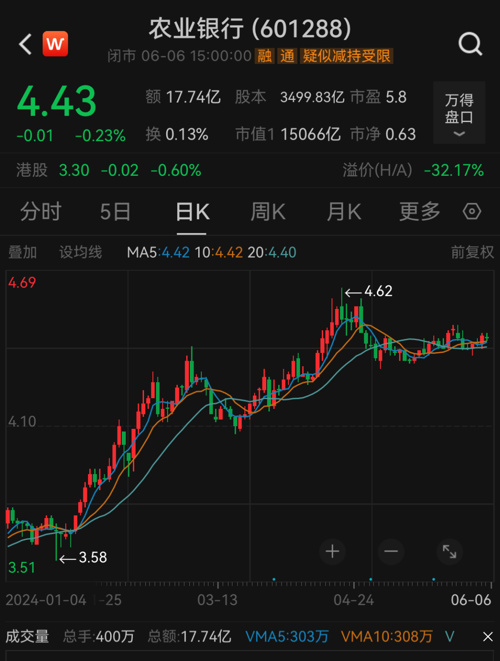Select the 月K chart tab

click(344, 212)
